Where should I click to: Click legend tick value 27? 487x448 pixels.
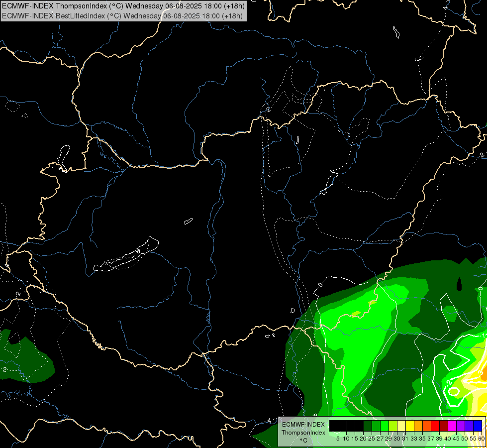click(380, 439)
